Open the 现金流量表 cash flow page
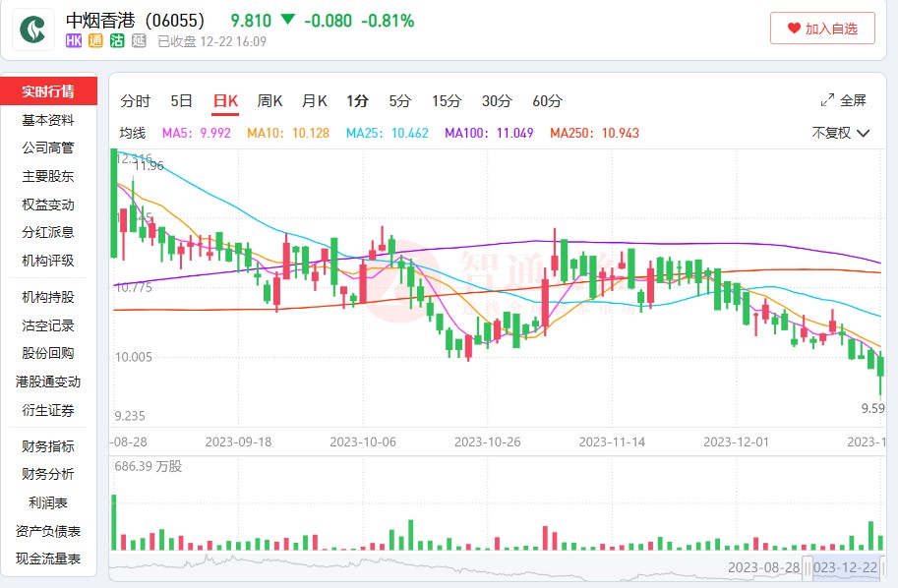 (48, 559)
